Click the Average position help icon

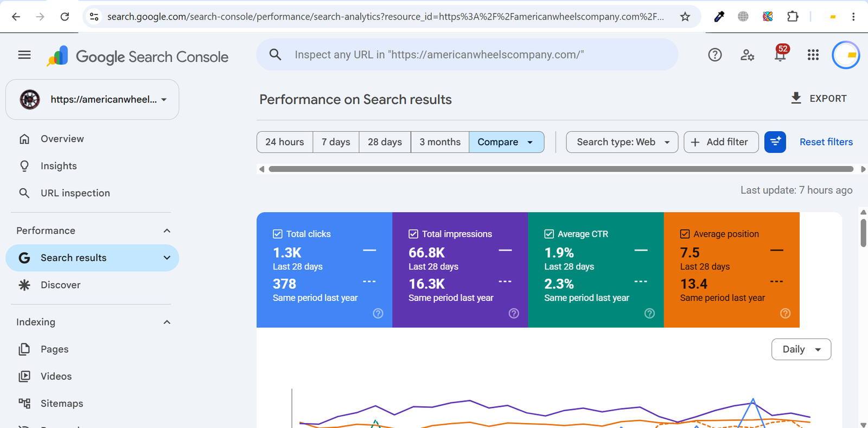tap(785, 314)
